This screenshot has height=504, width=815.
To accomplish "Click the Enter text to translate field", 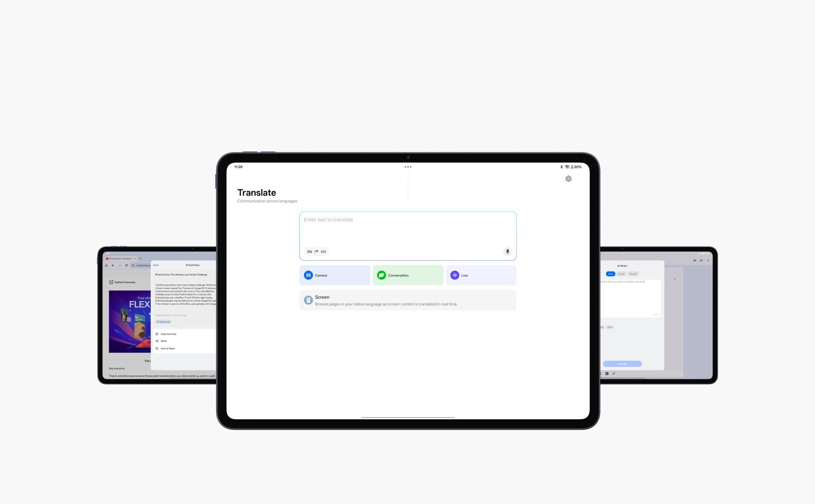I will [x=407, y=229].
